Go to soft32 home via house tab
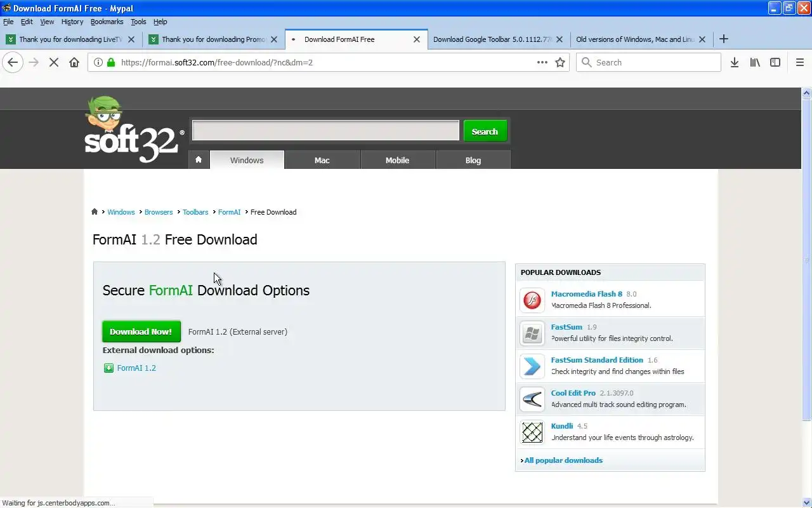Screen dimensions: 812x508 pyautogui.click(x=199, y=160)
